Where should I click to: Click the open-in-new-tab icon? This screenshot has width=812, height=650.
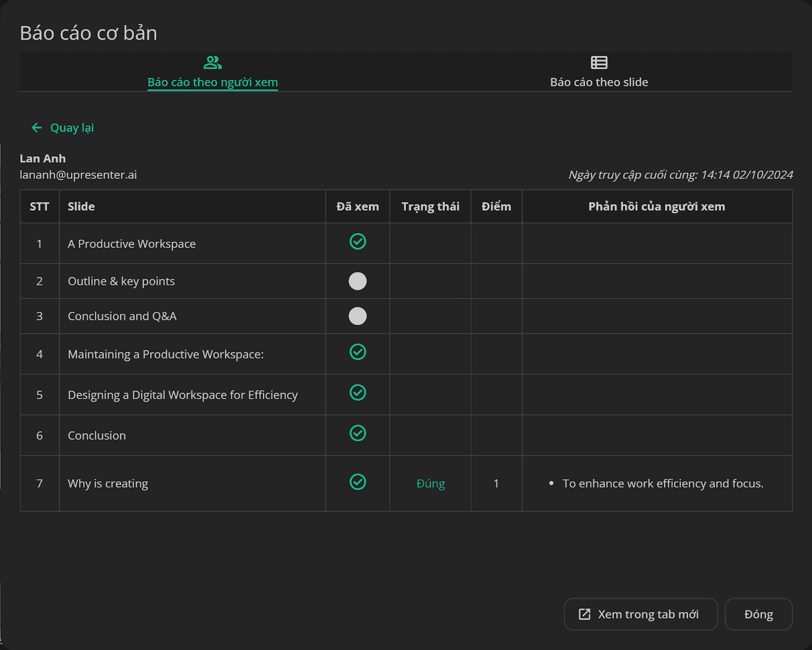pyautogui.click(x=585, y=614)
